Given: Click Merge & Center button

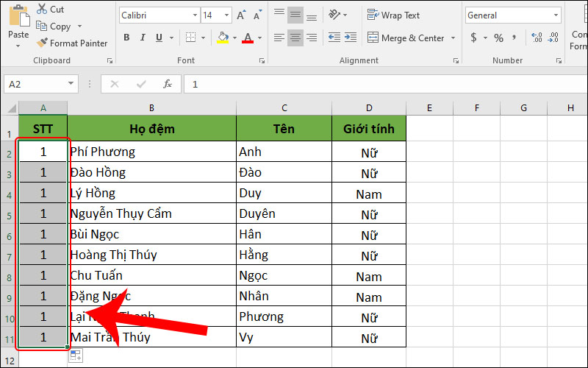Looking at the screenshot, I should coord(406,38).
